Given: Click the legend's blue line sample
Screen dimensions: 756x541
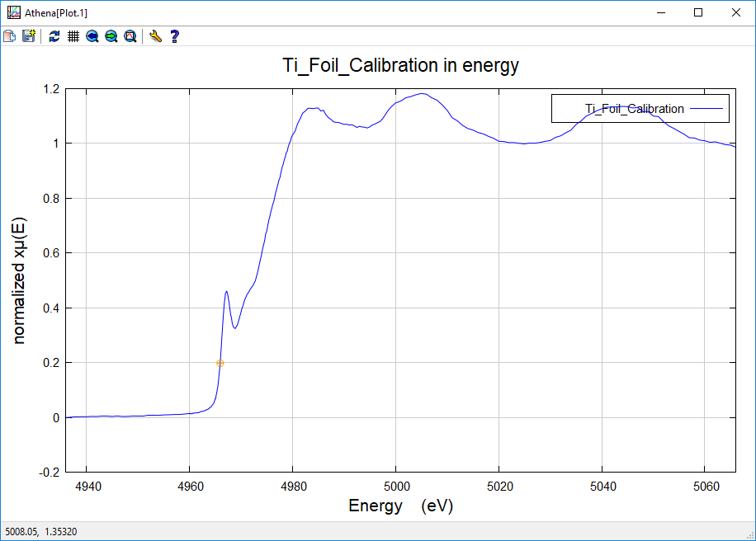Looking at the screenshot, I should (706, 109).
